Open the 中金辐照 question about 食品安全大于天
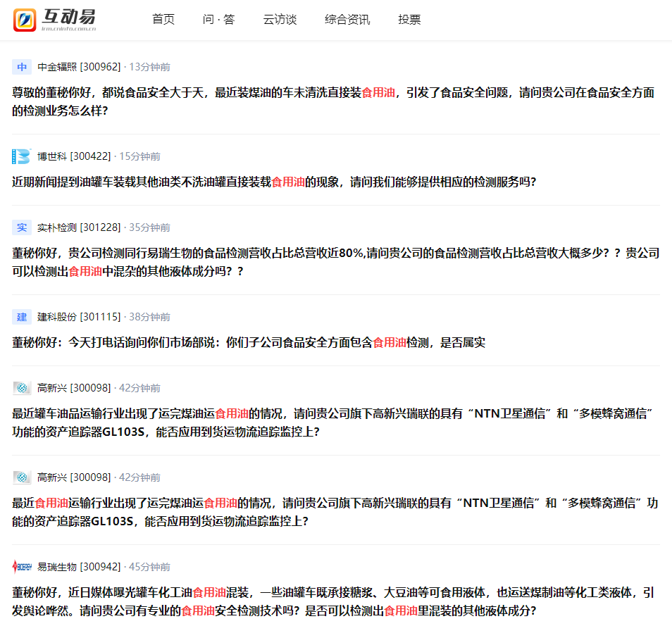Screen dimensions: 672x626 pos(333,101)
